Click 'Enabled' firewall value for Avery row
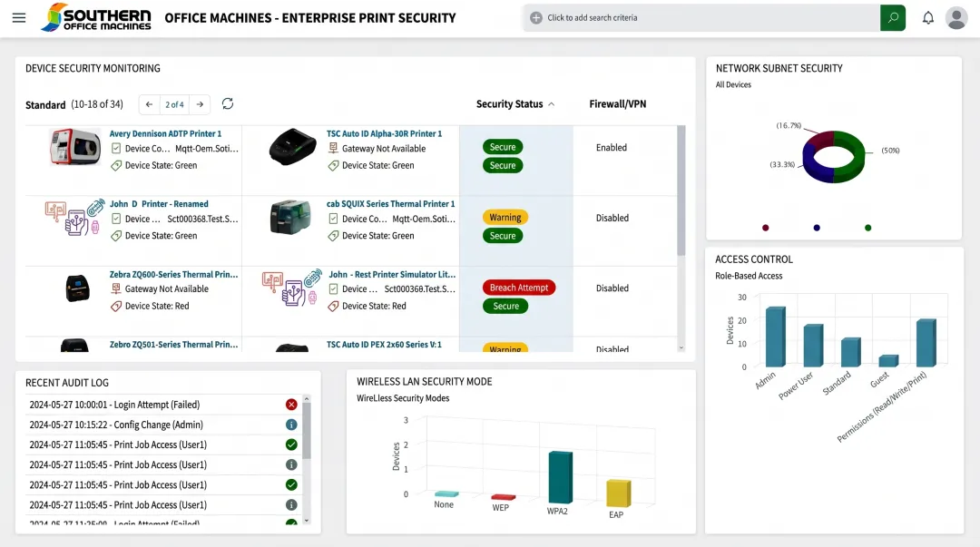 612,148
